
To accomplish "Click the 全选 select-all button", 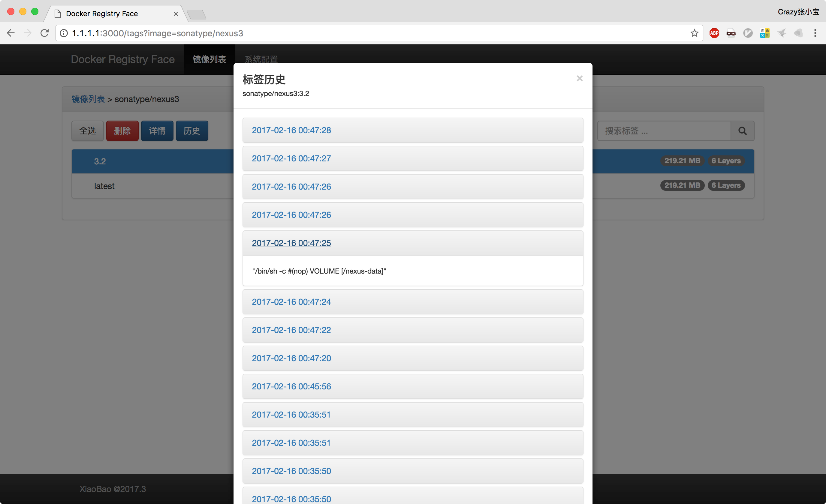I will coord(88,131).
